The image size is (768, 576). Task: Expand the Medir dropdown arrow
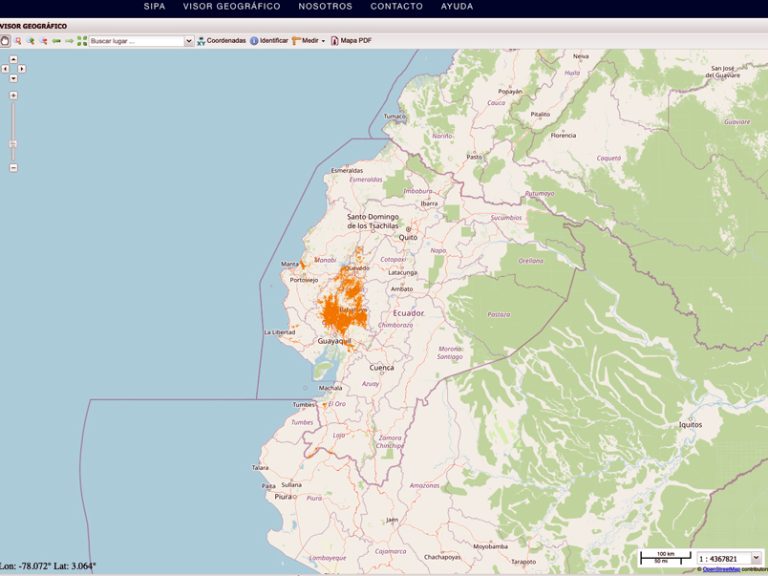click(x=323, y=41)
